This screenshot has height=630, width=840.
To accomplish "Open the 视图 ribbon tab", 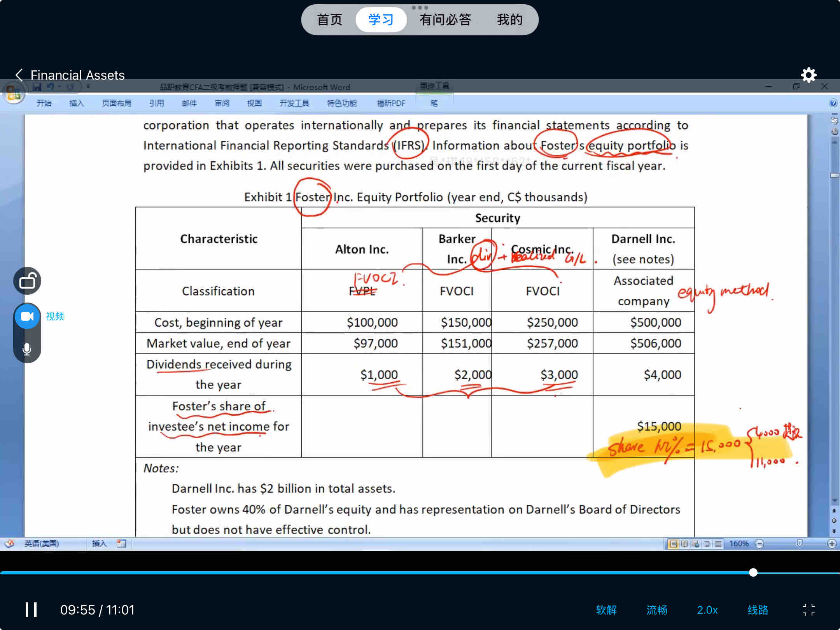I will pos(254,103).
